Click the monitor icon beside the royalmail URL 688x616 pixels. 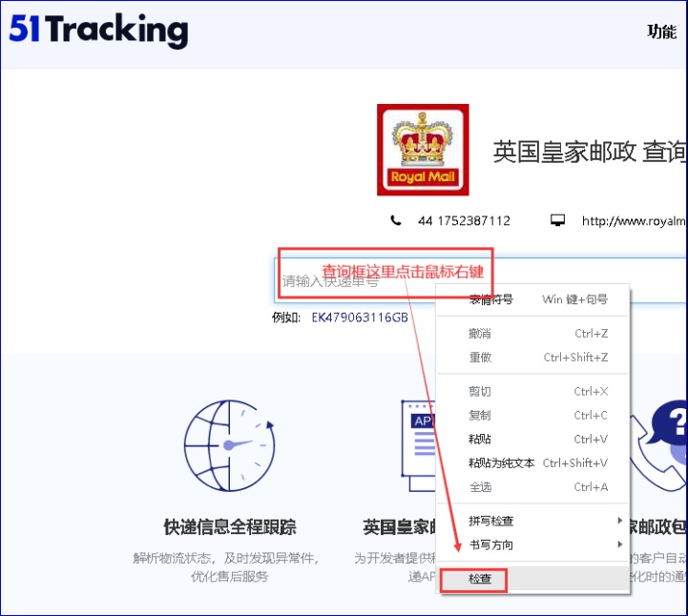coord(557,220)
